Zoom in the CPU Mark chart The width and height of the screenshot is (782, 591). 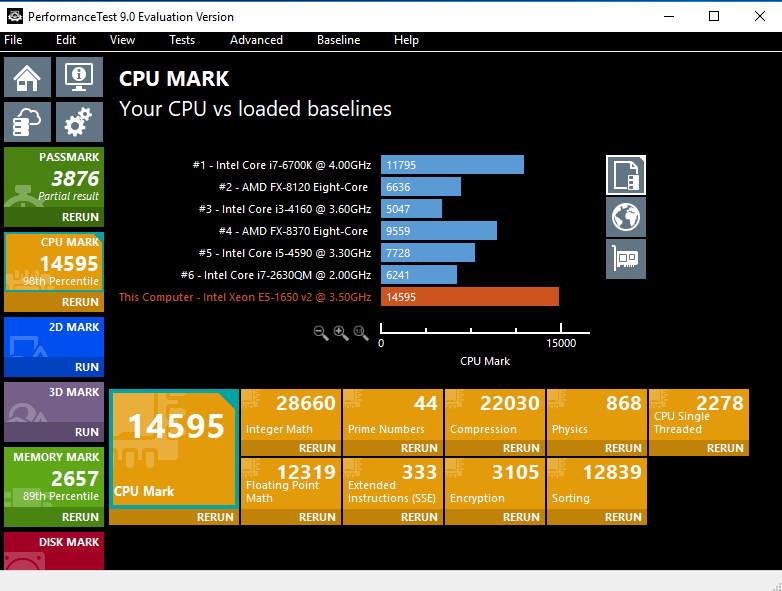(341, 333)
